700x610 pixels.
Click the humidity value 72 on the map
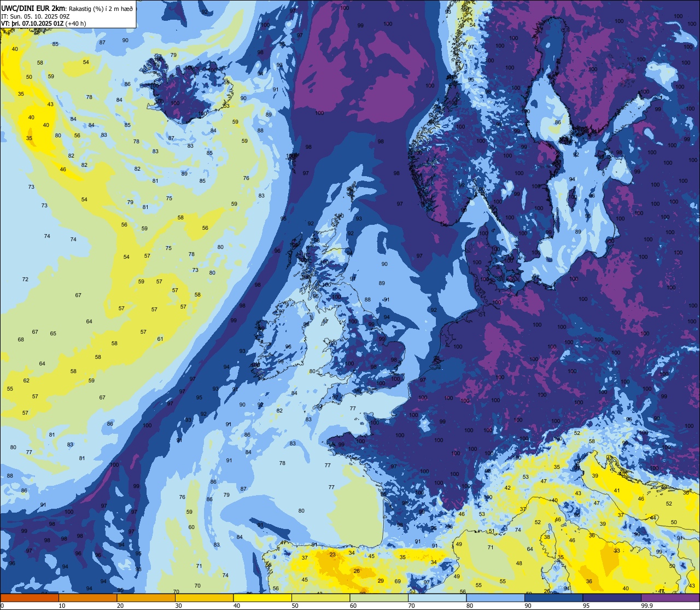click(25, 279)
